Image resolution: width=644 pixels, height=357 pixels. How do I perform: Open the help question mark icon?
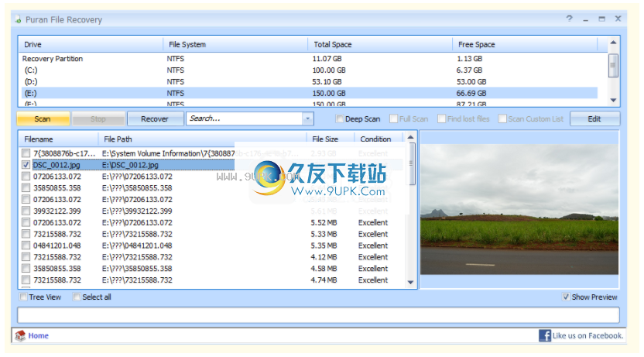click(x=569, y=19)
